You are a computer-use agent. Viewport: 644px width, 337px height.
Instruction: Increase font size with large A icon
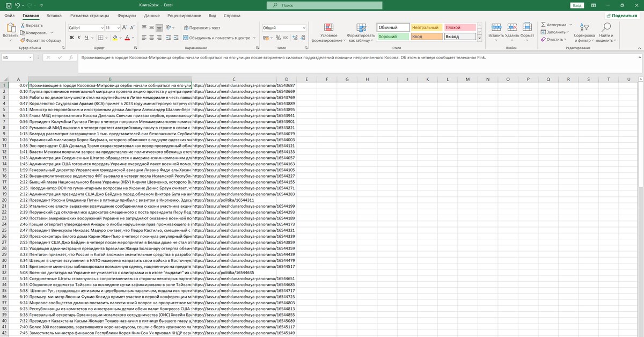pos(125,27)
